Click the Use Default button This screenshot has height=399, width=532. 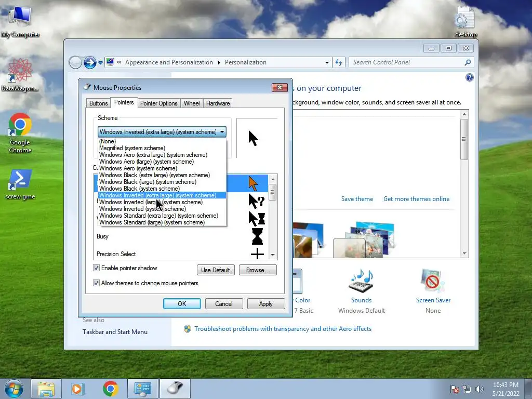coord(216,270)
